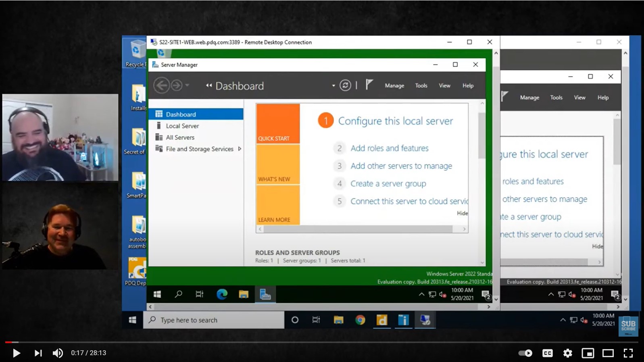This screenshot has height=362, width=644.
Task: Open File Explorer in the remote session taskbar
Action: pyautogui.click(x=244, y=294)
